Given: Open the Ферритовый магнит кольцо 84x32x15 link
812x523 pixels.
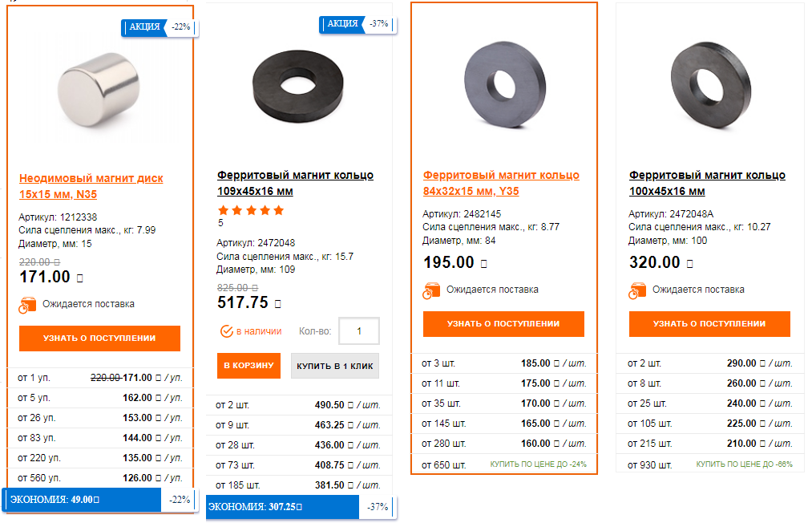Looking at the screenshot, I should pos(501,183).
